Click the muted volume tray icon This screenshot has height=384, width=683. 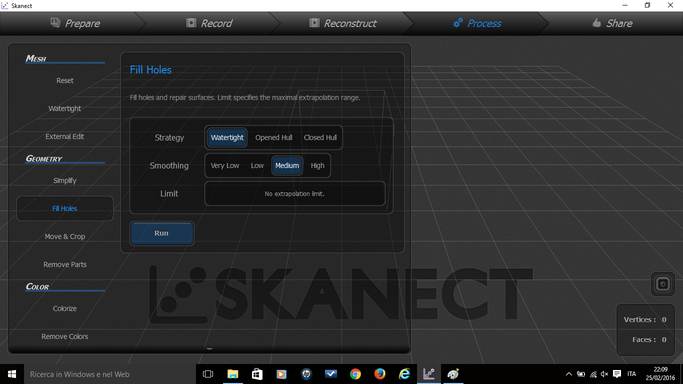604,374
